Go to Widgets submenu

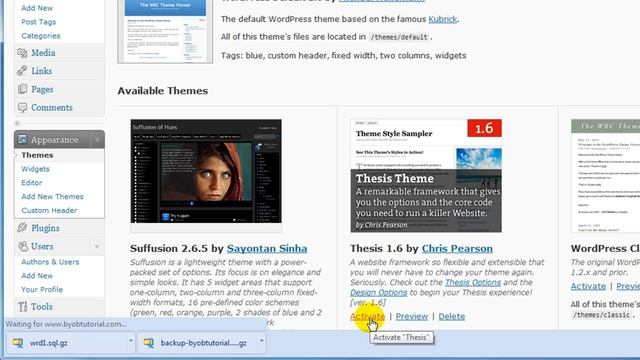point(36,169)
